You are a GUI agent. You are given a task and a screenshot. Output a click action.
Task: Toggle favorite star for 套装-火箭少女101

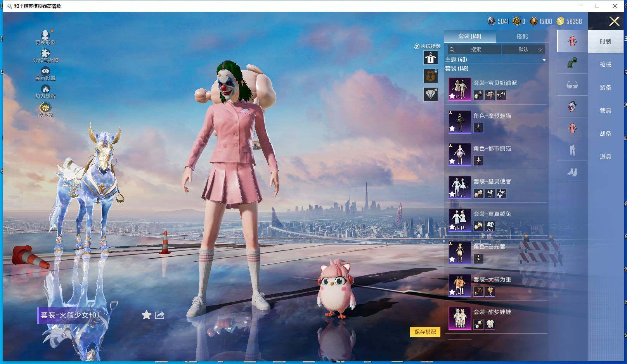(x=146, y=315)
